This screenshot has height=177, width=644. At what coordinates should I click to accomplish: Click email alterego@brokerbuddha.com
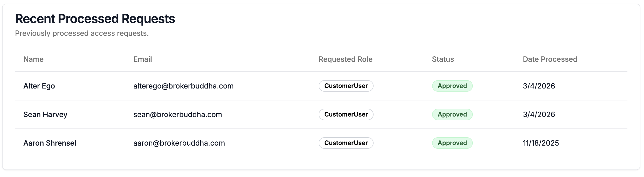pyautogui.click(x=183, y=86)
